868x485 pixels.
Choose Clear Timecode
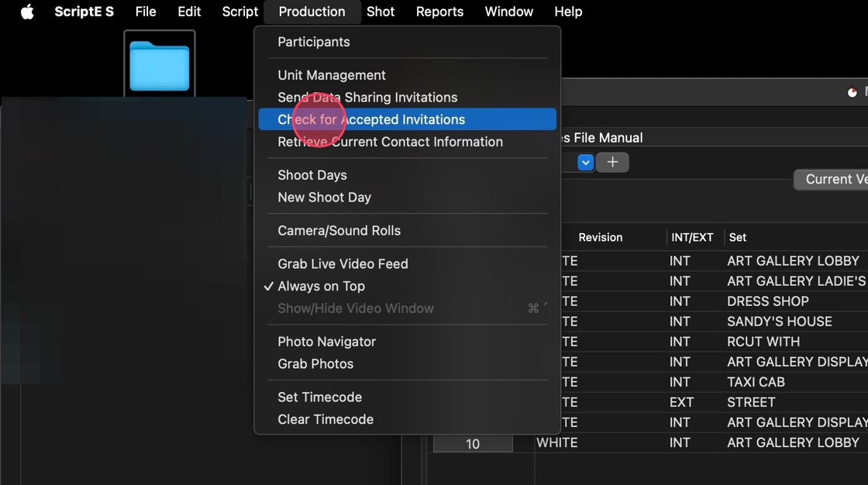[x=325, y=420]
